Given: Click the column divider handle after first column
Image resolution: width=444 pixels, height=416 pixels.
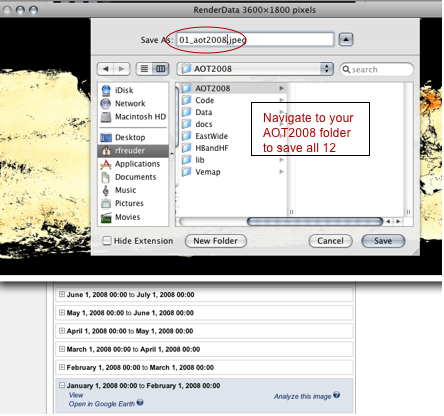Looking at the screenshot, I should click(x=291, y=212).
